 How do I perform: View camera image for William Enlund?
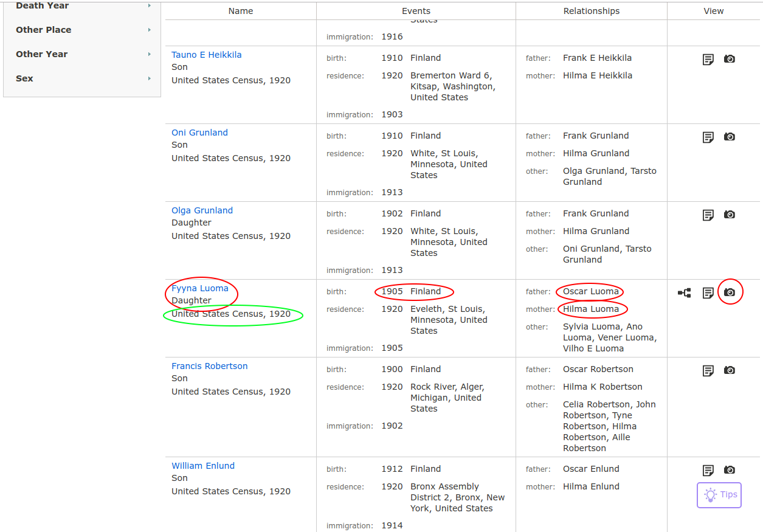point(730,470)
